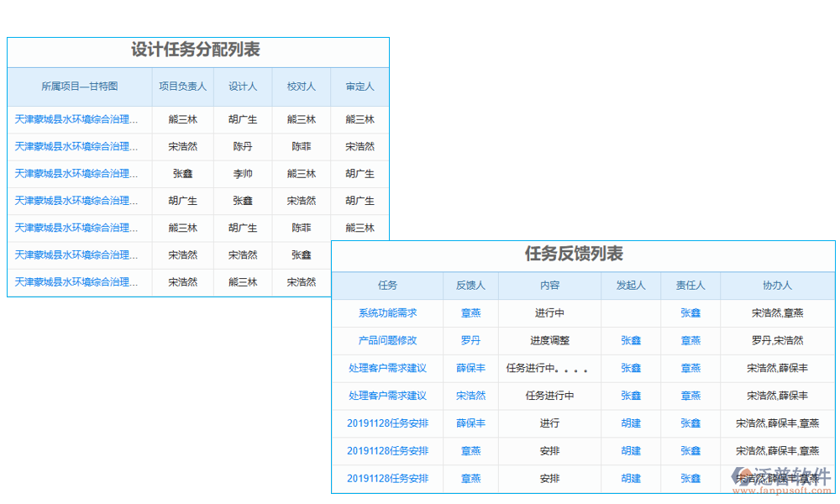The width and height of the screenshot is (840, 504).
Task: Sort by the 反馈人 column header
Action: point(470,286)
